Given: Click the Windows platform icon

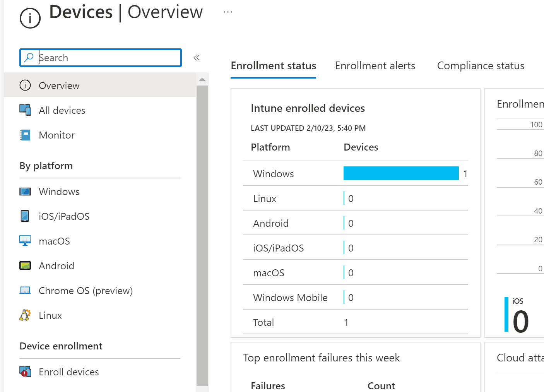Looking at the screenshot, I should tap(25, 192).
